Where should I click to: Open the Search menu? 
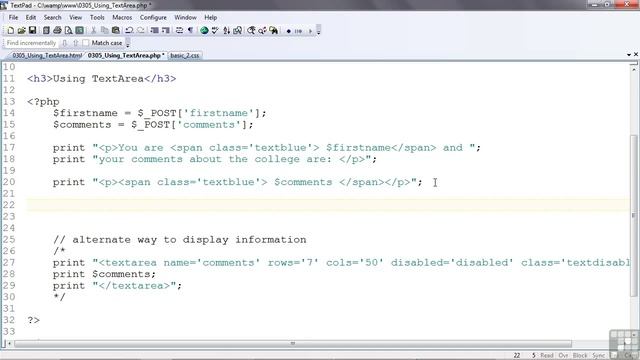pyautogui.click(x=52, y=18)
